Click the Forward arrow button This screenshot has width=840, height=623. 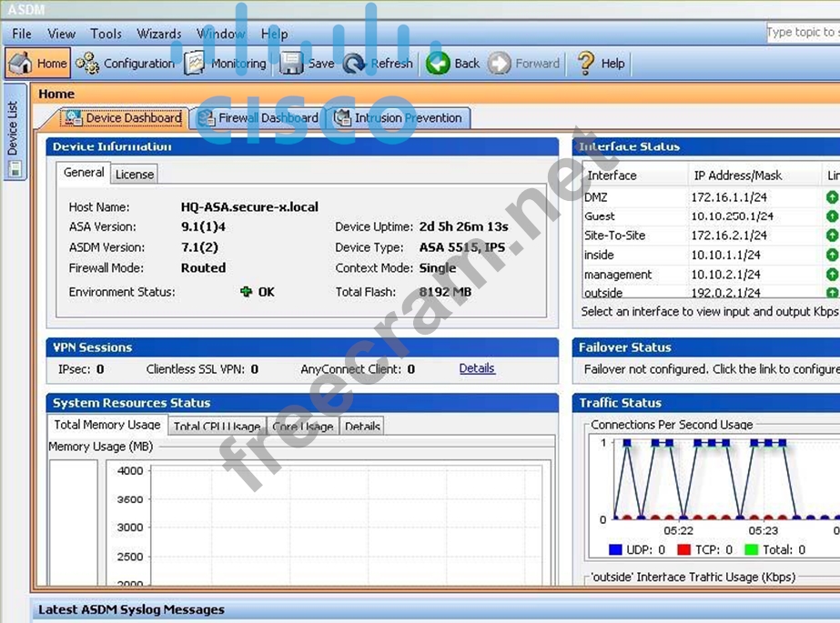click(x=500, y=64)
